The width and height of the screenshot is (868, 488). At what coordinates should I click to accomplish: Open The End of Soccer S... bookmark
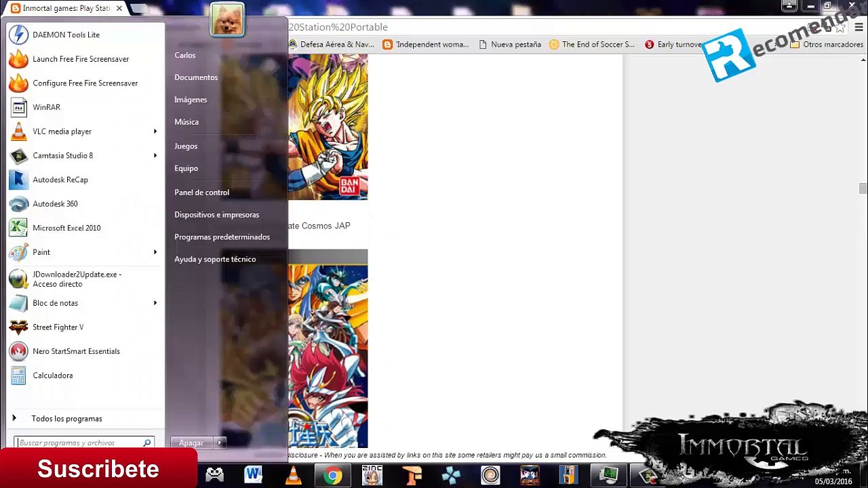592,44
